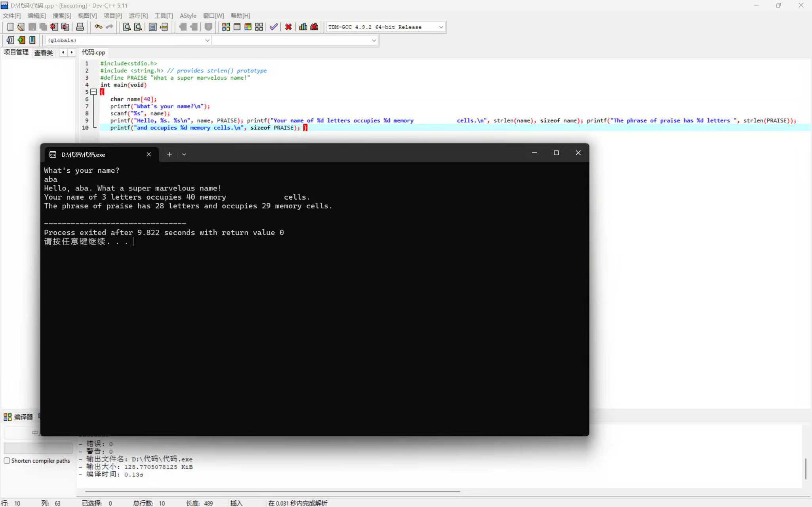Collapse the code fold at line 5
The height and width of the screenshot is (507, 812).
[x=93, y=92]
